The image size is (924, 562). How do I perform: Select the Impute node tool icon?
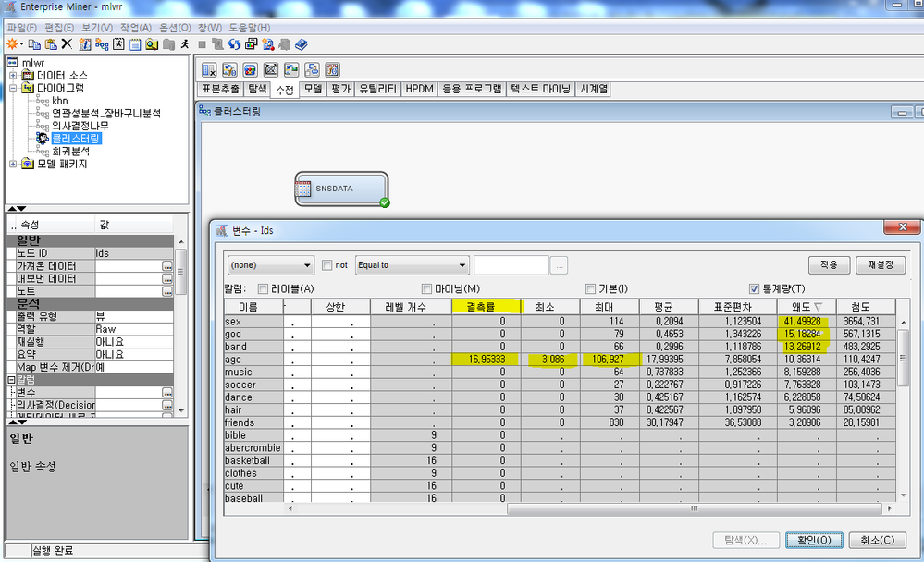229,70
